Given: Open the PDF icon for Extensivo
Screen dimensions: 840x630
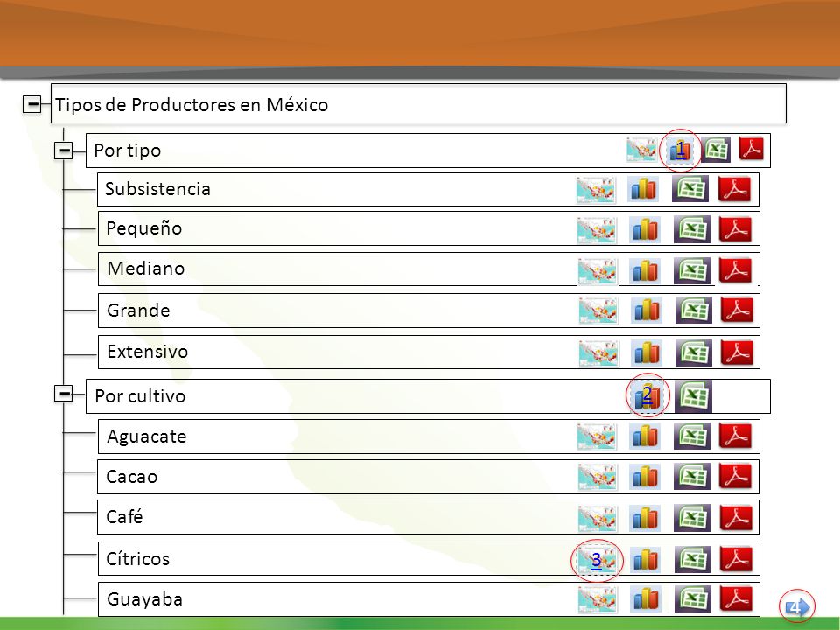Looking at the screenshot, I should point(737,353).
